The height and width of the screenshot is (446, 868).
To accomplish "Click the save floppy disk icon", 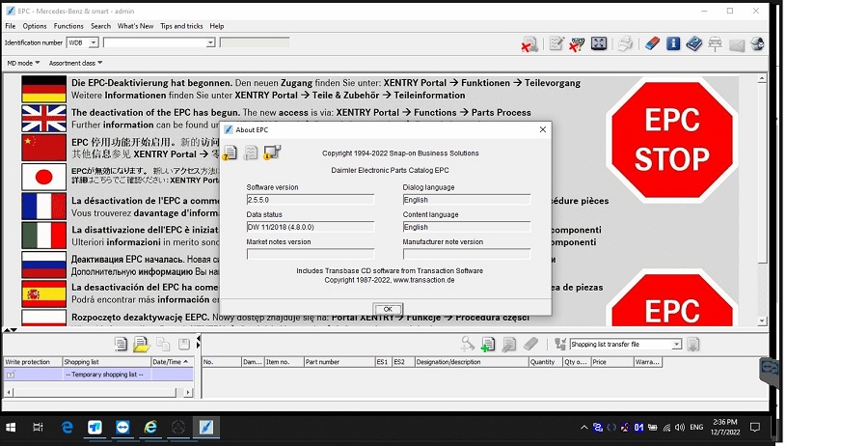I will click(x=184, y=344).
